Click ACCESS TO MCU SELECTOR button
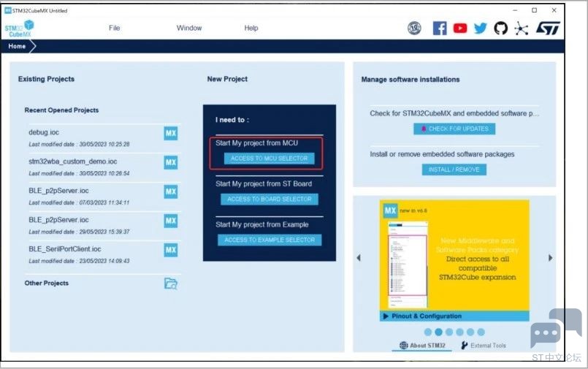This screenshot has height=369, width=588. (x=269, y=159)
